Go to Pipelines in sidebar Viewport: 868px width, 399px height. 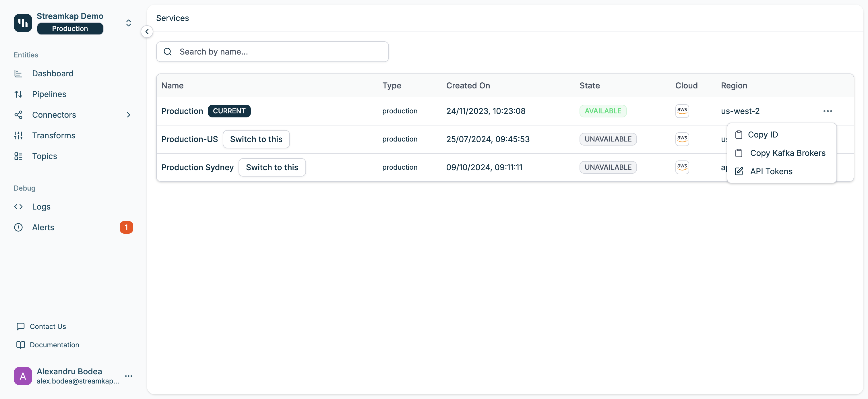[49, 94]
